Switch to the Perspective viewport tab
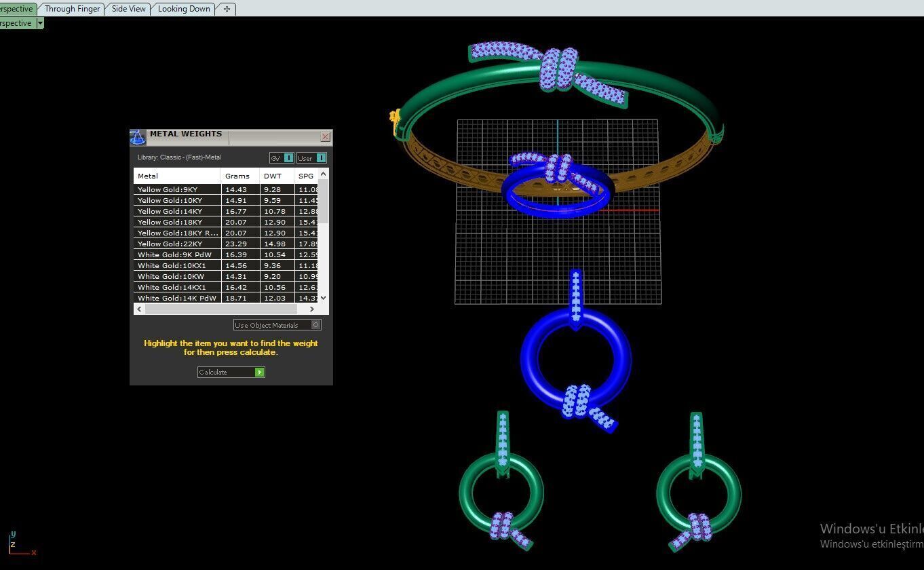Screen dimensions: 924x570 (16, 9)
